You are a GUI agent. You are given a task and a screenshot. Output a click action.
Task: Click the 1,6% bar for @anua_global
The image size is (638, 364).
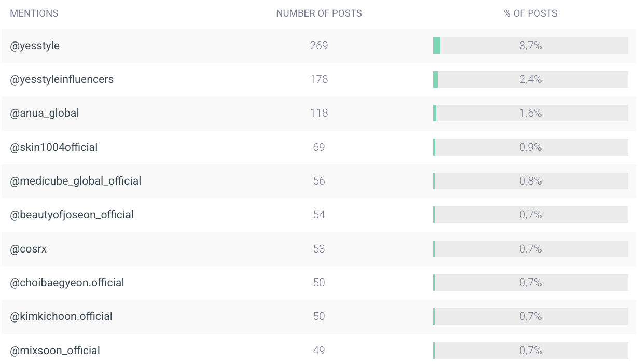tap(531, 113)
